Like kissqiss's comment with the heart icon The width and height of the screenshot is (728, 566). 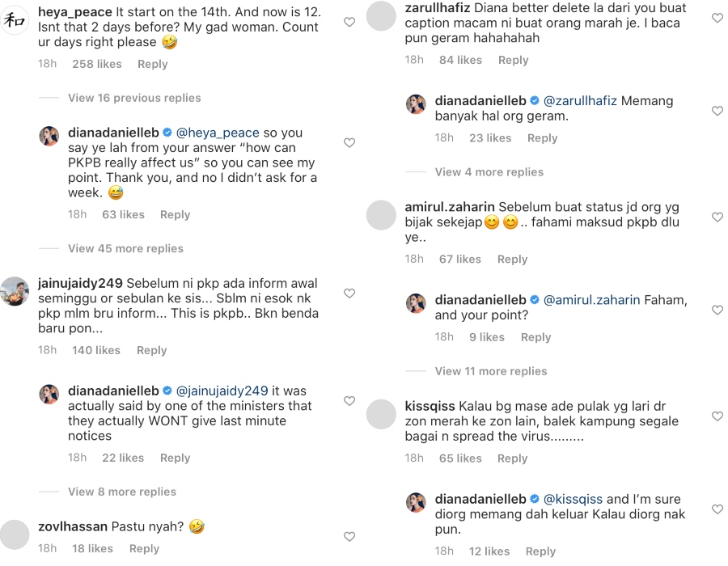pos(717,416)
